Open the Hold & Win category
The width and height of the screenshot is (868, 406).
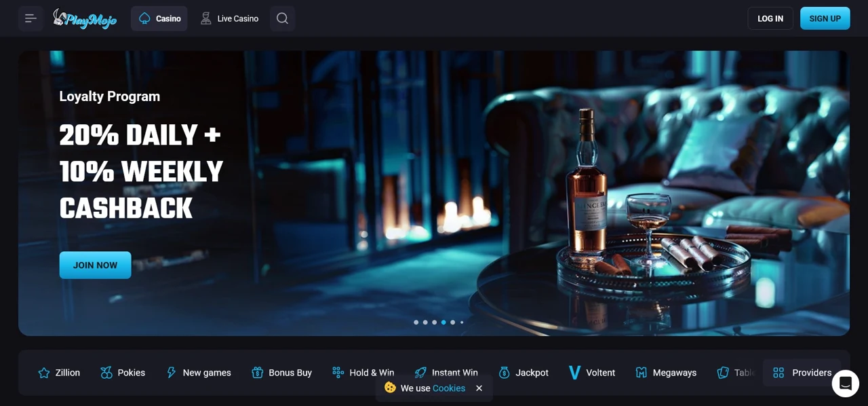tap(363, 373)
